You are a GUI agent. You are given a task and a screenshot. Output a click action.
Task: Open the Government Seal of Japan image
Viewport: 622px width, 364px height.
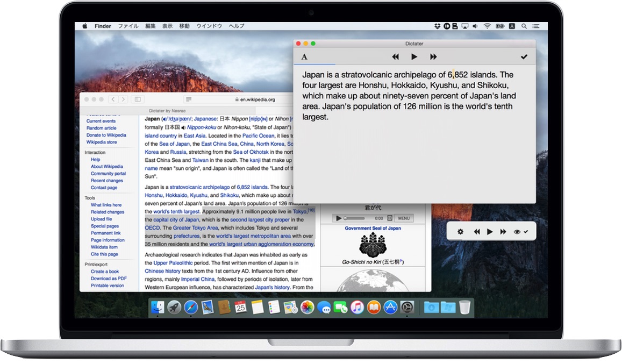(x=373, y=245)
